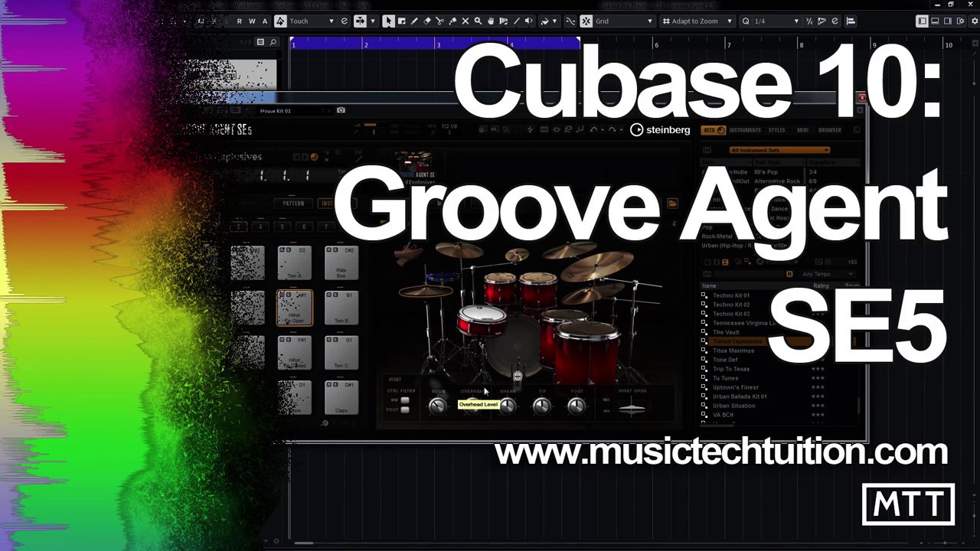Toggle the left zone visibility
Screen dimensions: 980x551
(923, 21)
